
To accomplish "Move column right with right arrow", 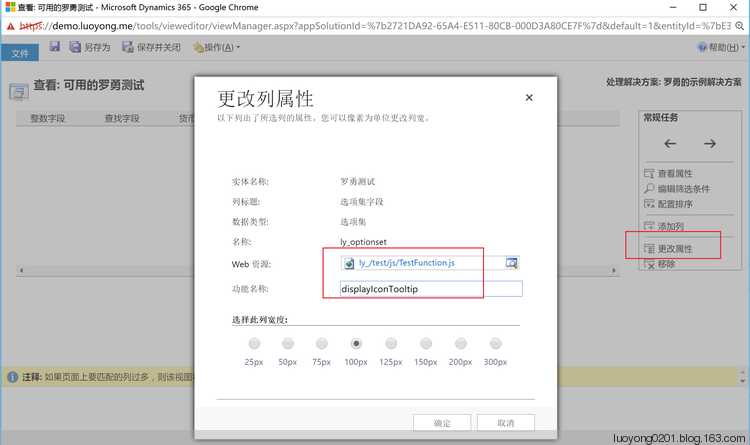I will 710,144.
